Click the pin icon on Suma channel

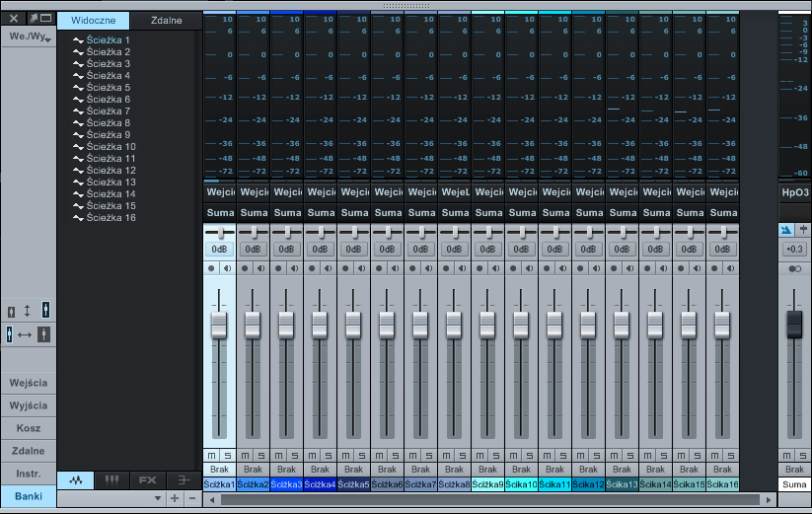(803, 229)
